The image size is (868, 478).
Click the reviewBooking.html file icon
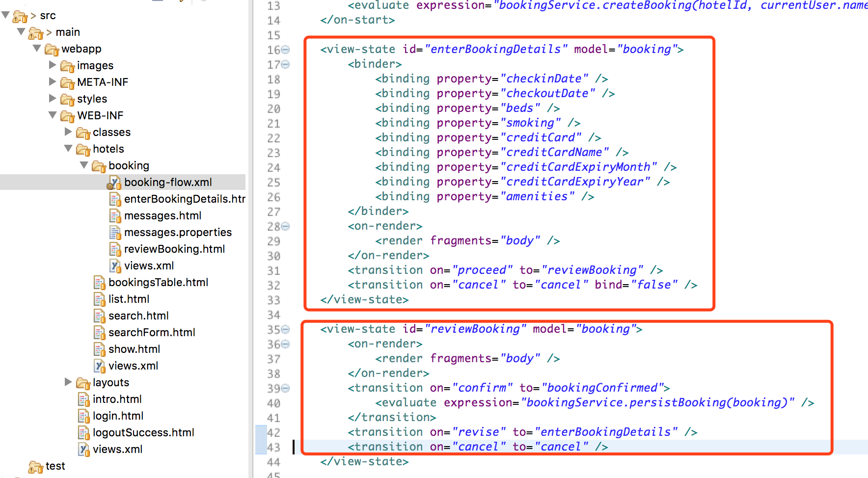tap(116, 249)
